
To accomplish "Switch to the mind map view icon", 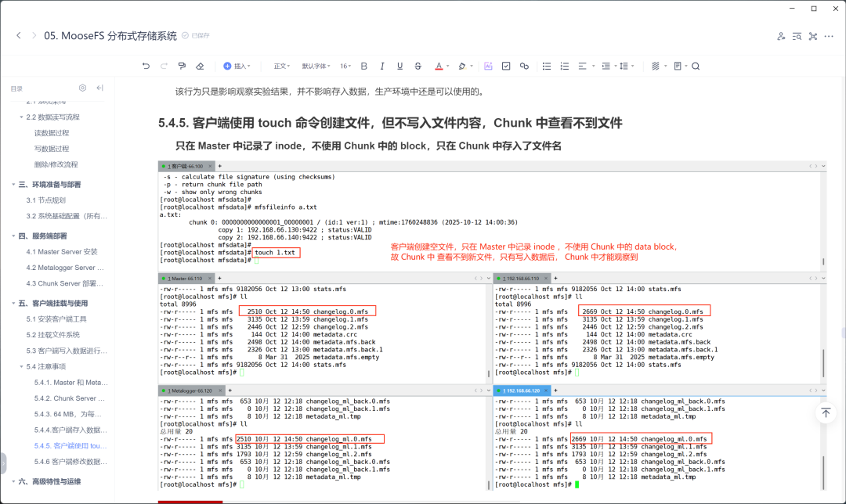I will point(813,36).
